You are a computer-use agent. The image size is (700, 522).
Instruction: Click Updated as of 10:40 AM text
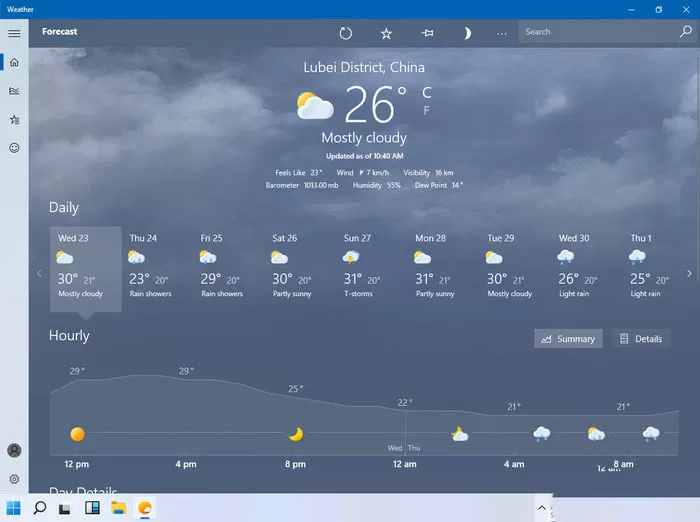(364, 156)
